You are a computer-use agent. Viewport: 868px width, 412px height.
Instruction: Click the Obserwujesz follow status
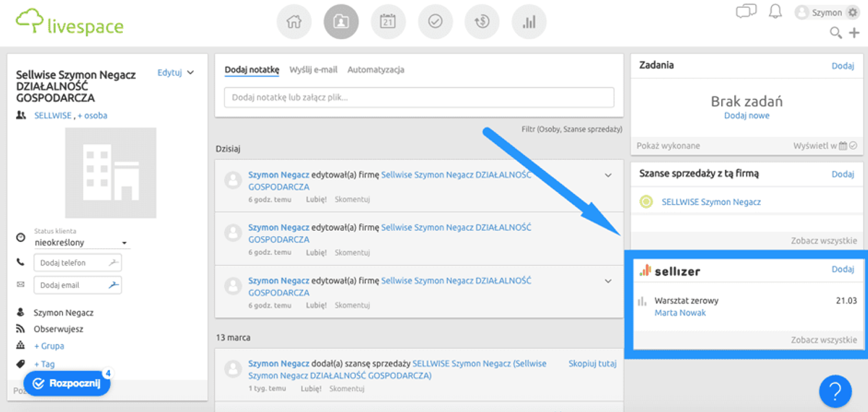click(59, 329)
